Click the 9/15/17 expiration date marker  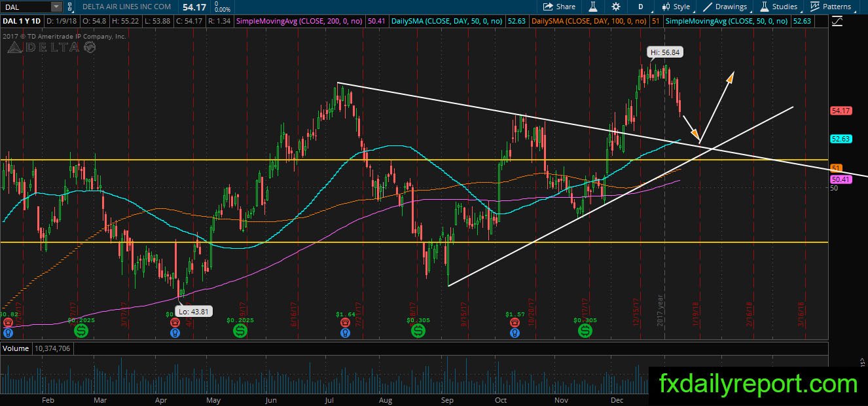(x=463, y=314)
